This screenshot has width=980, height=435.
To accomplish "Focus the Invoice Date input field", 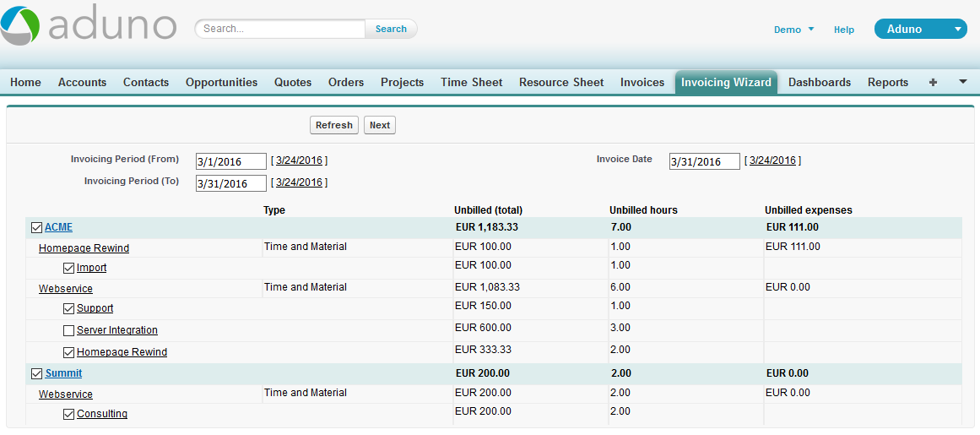I will [704, 161].
